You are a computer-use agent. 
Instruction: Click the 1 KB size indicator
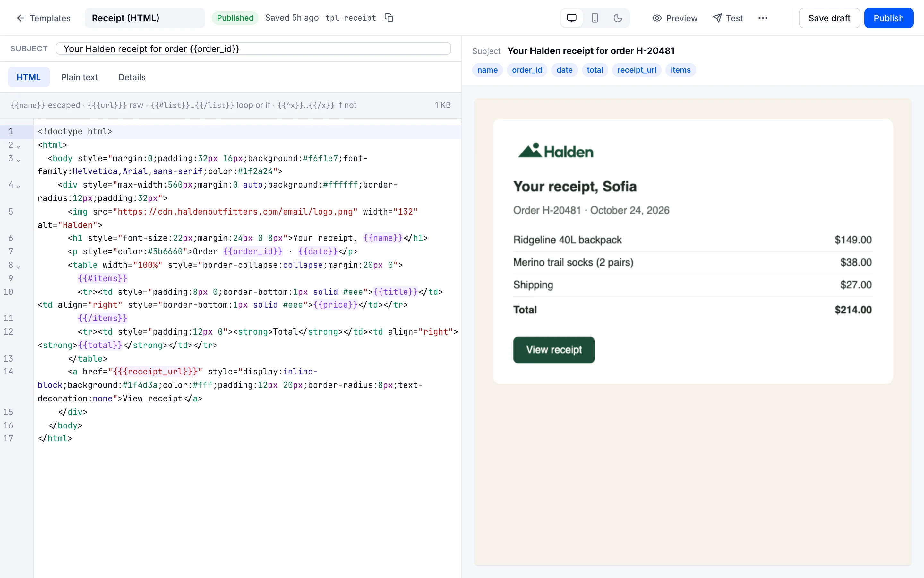pos(442,105)
